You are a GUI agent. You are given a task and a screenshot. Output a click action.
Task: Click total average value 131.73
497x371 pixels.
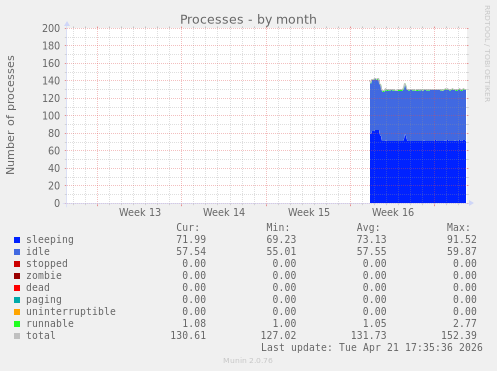pyautogui.click(x=368, y=335)
